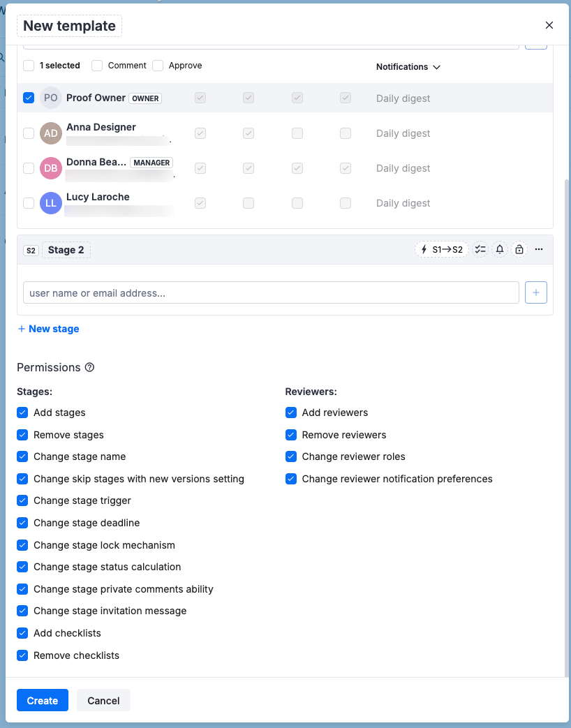Image resolution: width=571 pixels, height=728 pixels.
Task: Open Stage 2 three-dot more options
Action: point(539,249)
